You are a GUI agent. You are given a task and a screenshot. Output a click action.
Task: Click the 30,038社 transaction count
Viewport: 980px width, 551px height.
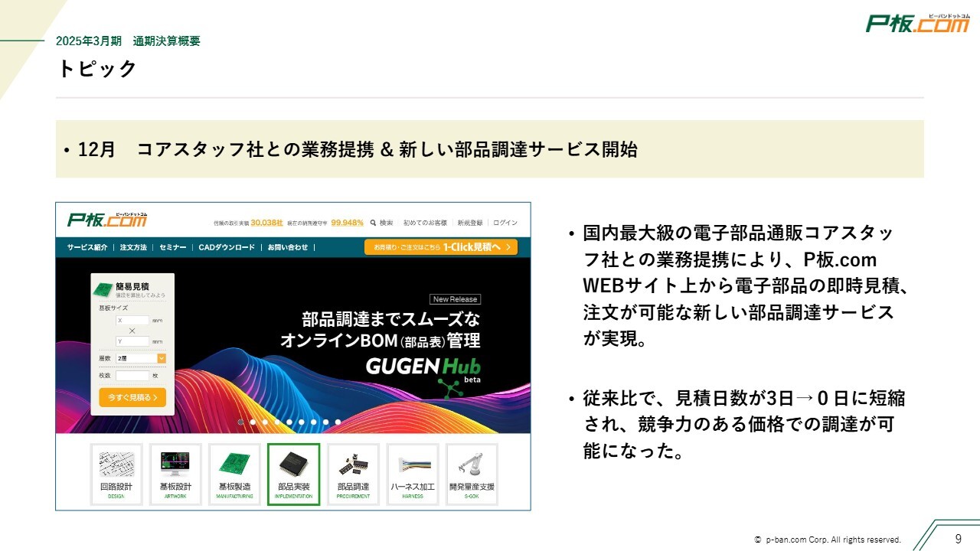click(266, 223)
